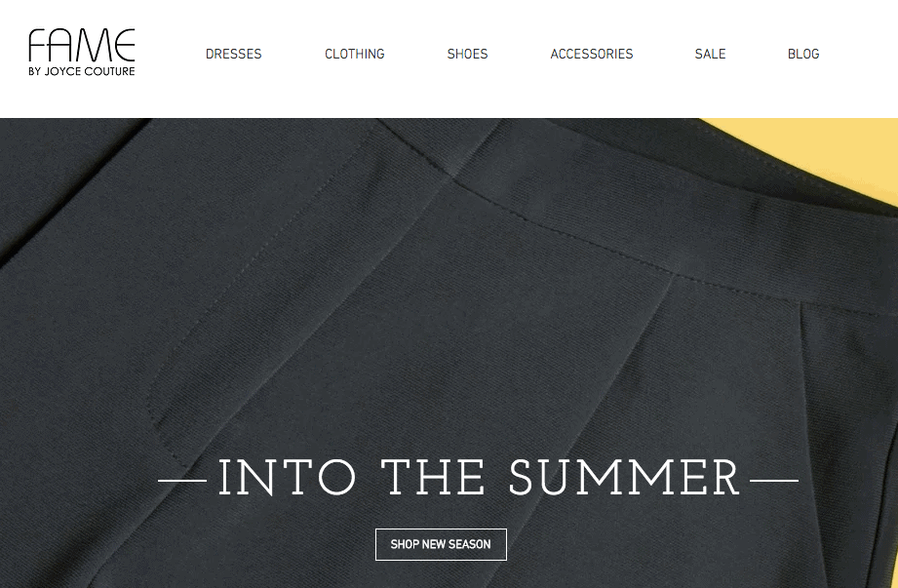The width and height of the screenshot is (898, 588).
Task: Click the line right of SUMMER
Action: point(774,481)
